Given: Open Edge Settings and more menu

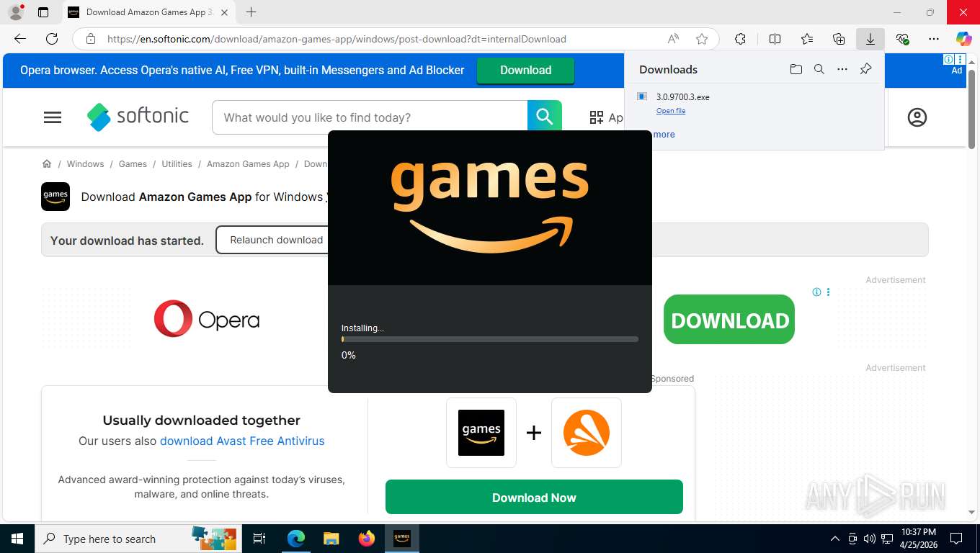Looking at the screenshot, I should [x=934, y=39].
